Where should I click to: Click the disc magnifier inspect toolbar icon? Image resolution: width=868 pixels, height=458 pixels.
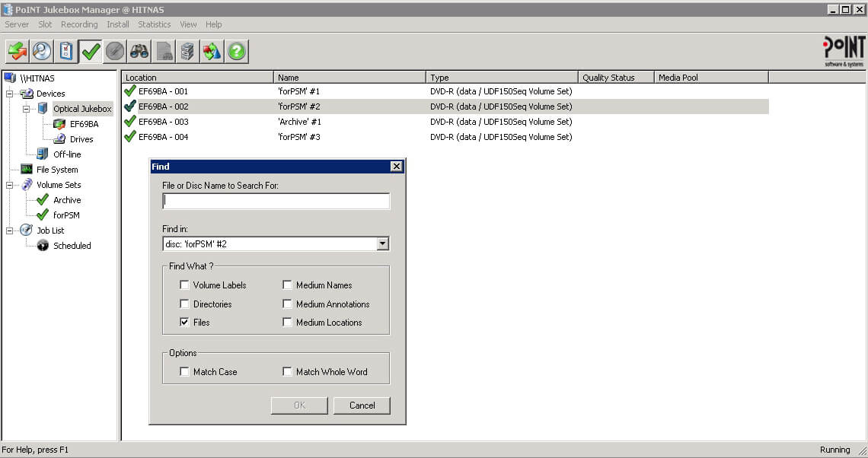coord(42,52)
